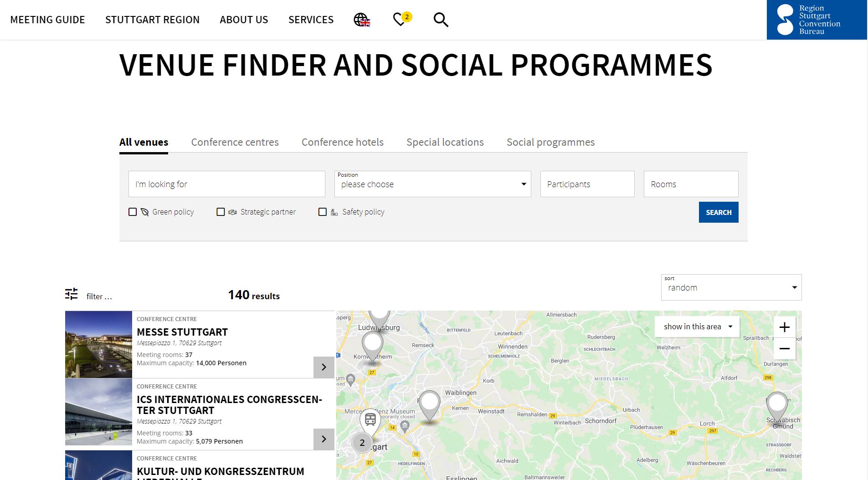Open the Position dropdown
Screen dimensions: 868x480
[x=433, y=184]
